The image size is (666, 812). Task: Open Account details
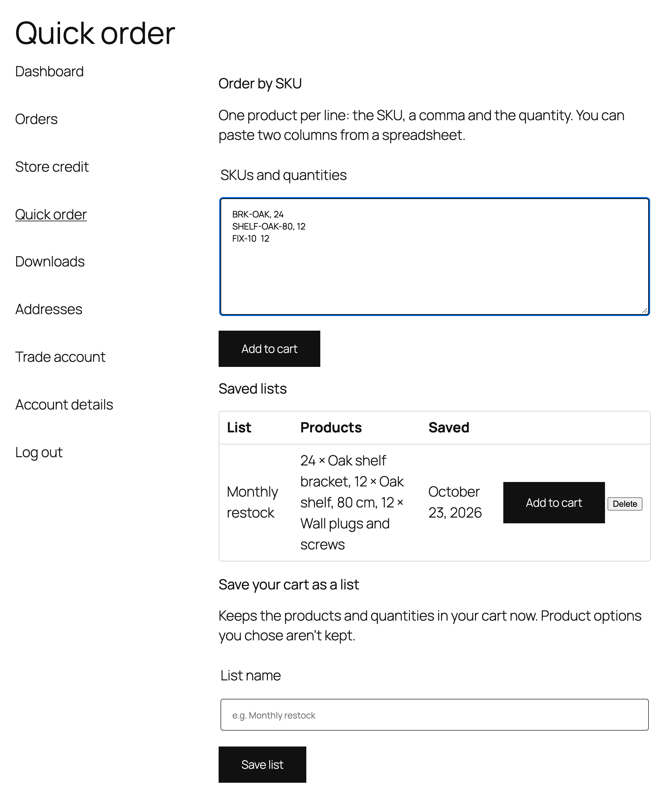point(64,404)
